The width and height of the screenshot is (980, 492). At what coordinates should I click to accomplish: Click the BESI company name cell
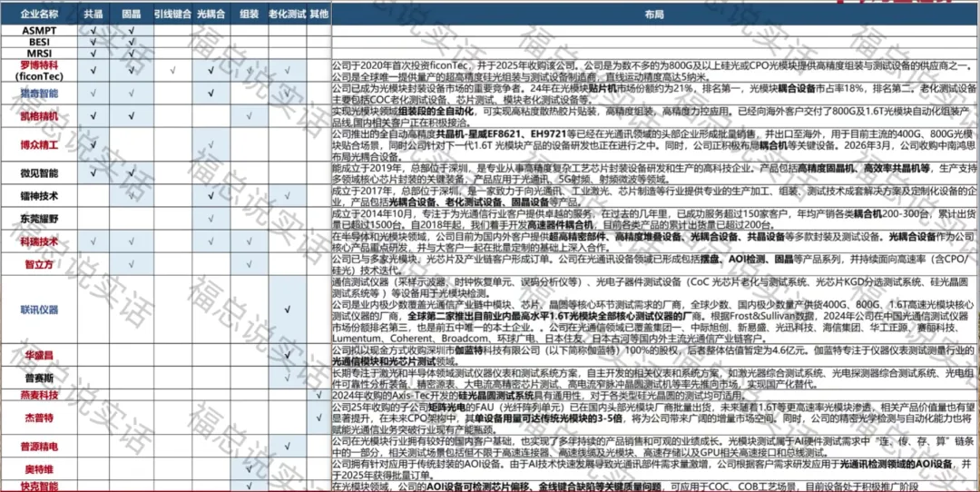(38, 42)
